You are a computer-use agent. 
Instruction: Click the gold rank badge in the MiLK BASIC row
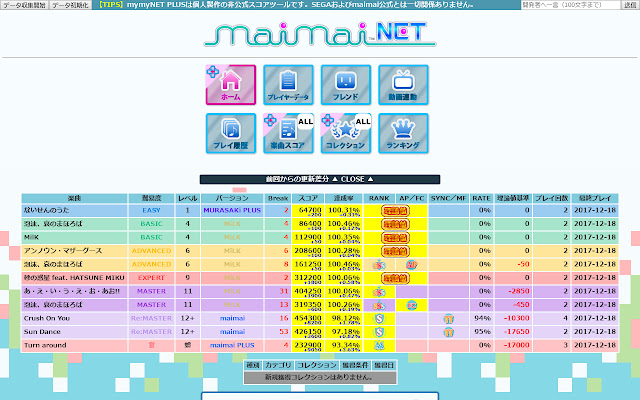(395, 238)
